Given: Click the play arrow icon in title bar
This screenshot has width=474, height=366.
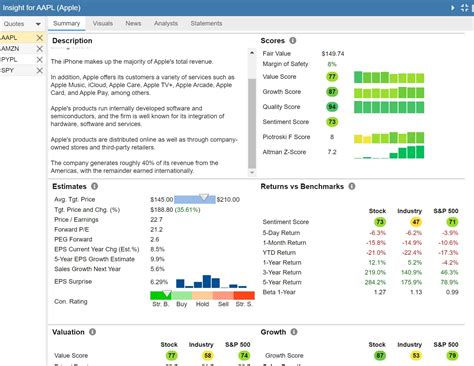Looking at the screenshot, I should click(x=453, y=8).
